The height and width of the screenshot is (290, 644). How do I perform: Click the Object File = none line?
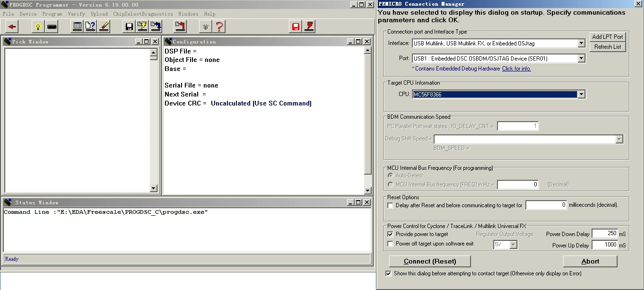click(192, 60)
